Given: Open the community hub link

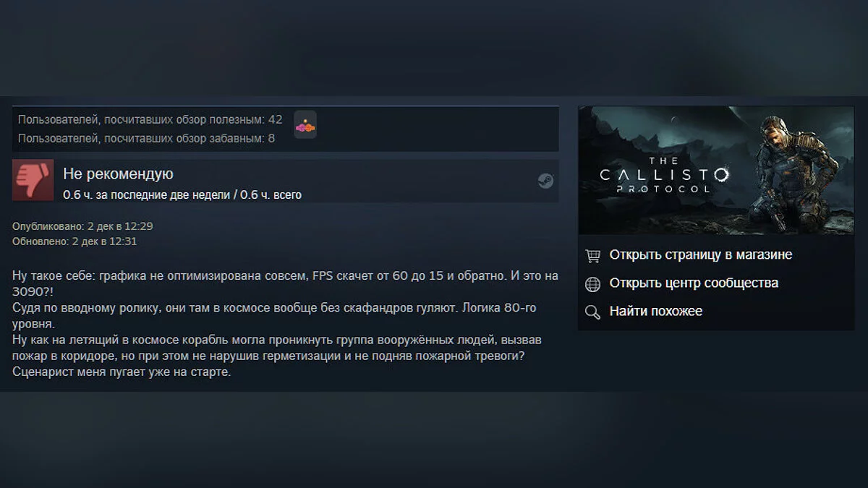Looking at the screenshot, I should click(694, 283).
